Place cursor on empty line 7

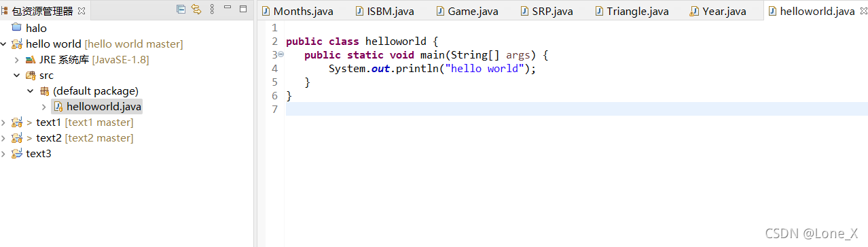[577, 109]
